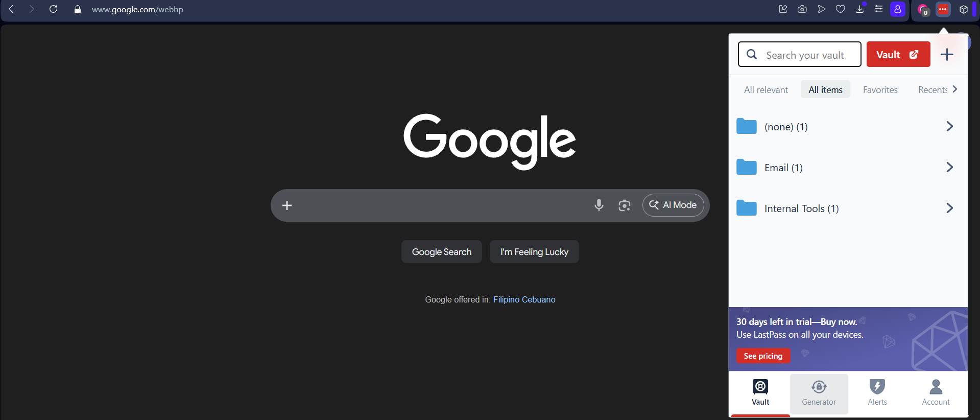This screenshot has width=980, height=420.
Task: Expand the (none) (1) folder chevron
Action: pos(949,126)
